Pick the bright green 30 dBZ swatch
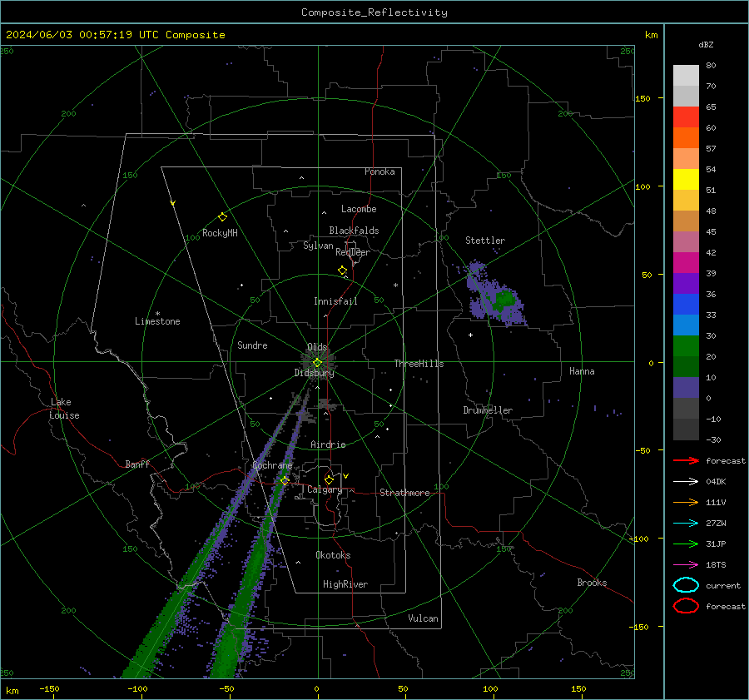This screenshot has width=749, height=700. tap(686, 345)
